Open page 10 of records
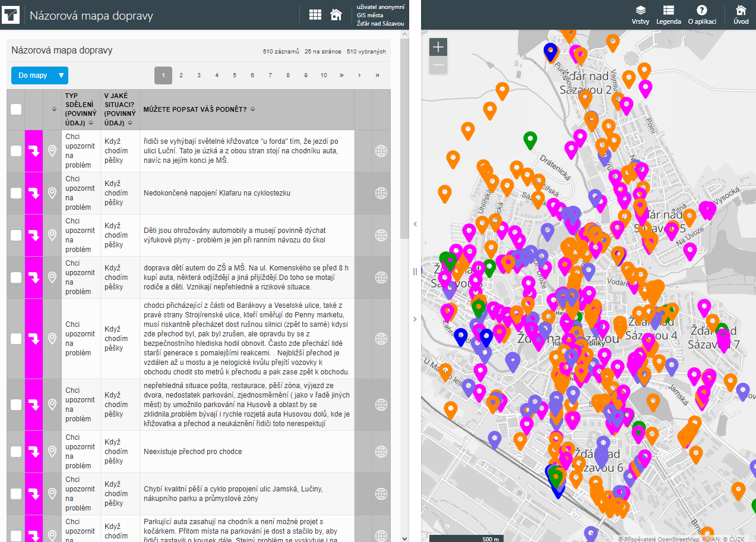 click(324, 75)
